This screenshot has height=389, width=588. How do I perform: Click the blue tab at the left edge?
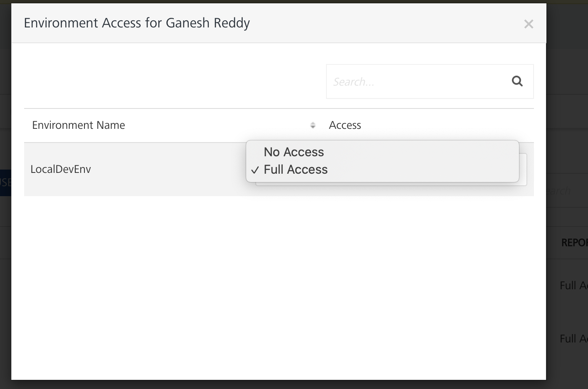tap(5, 182)
